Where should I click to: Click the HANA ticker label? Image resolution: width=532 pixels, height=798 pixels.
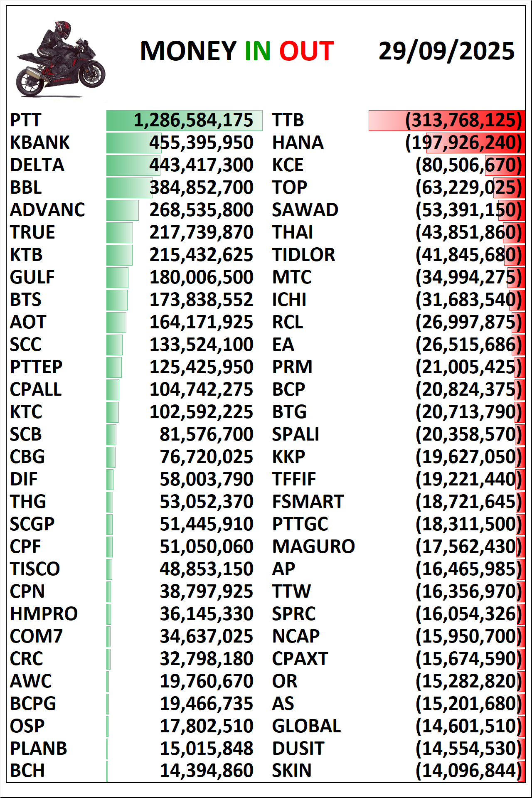point(298,143)
